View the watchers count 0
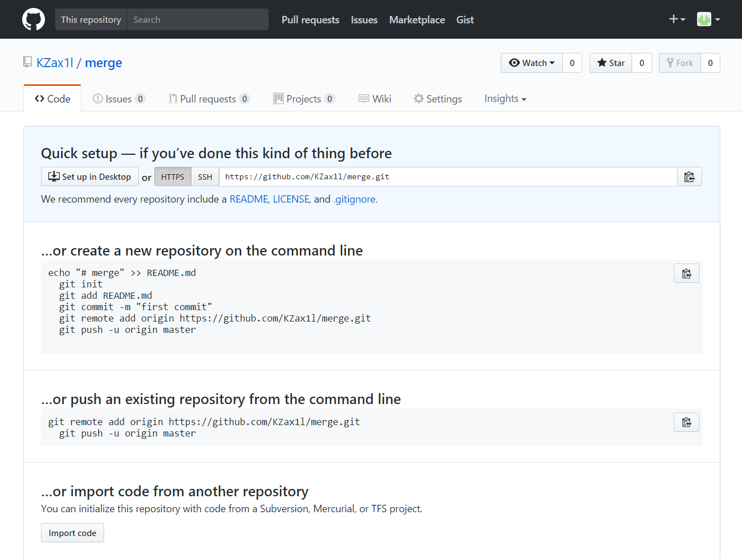Screen dimensions: 742x560 pyautogui.click(x=572, y=63)
